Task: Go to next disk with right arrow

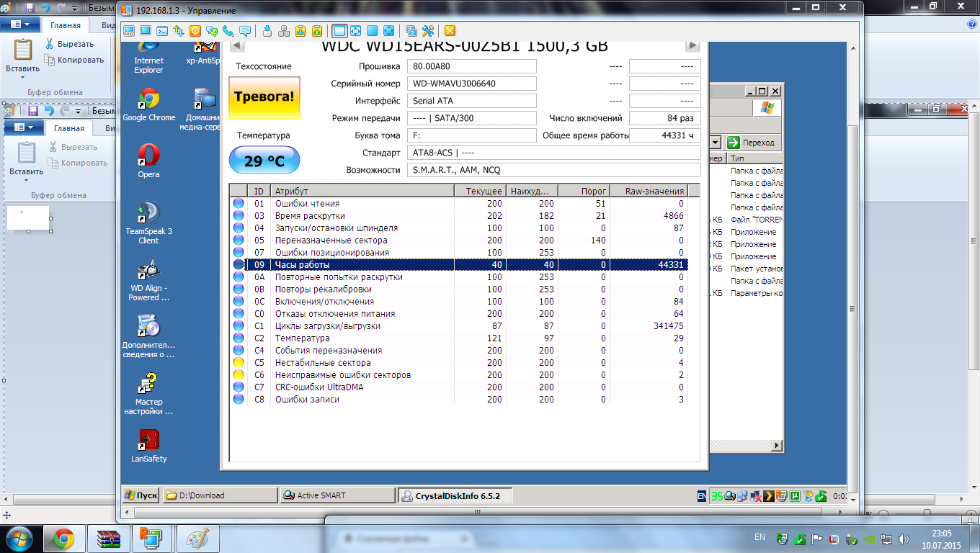Action: (x=692, y=45)
